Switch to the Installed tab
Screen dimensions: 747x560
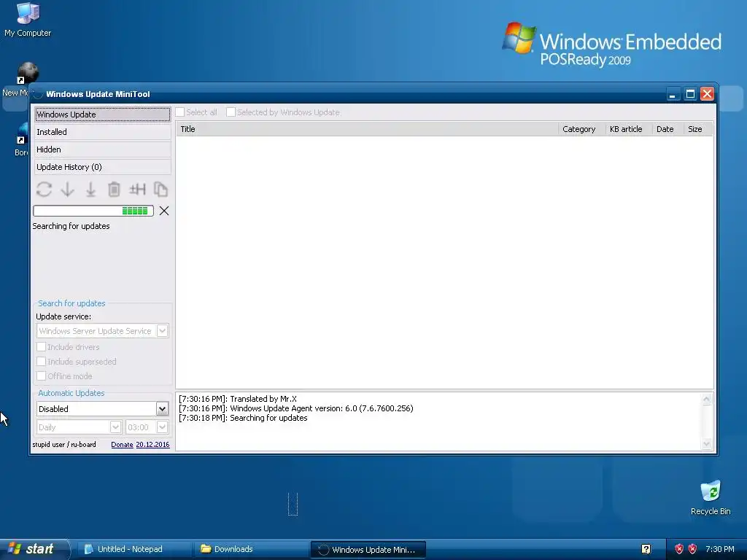(x=102, y=132)
